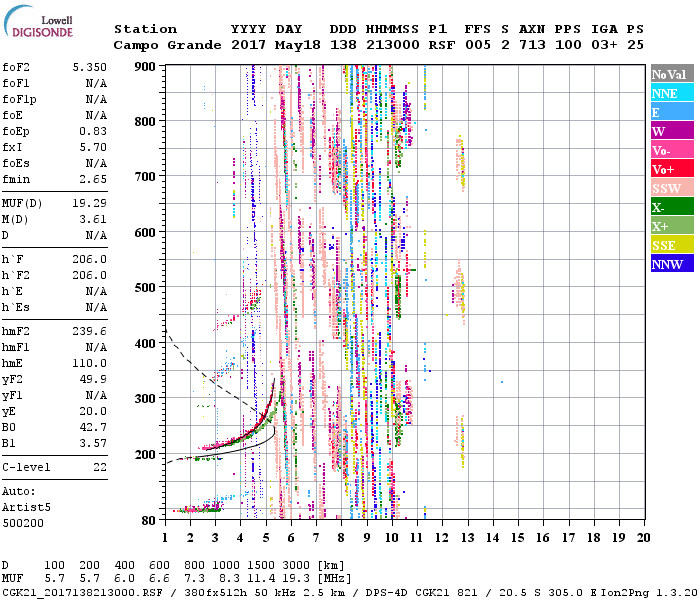Select the E blue legend swatch

click(x=672, y=112)
